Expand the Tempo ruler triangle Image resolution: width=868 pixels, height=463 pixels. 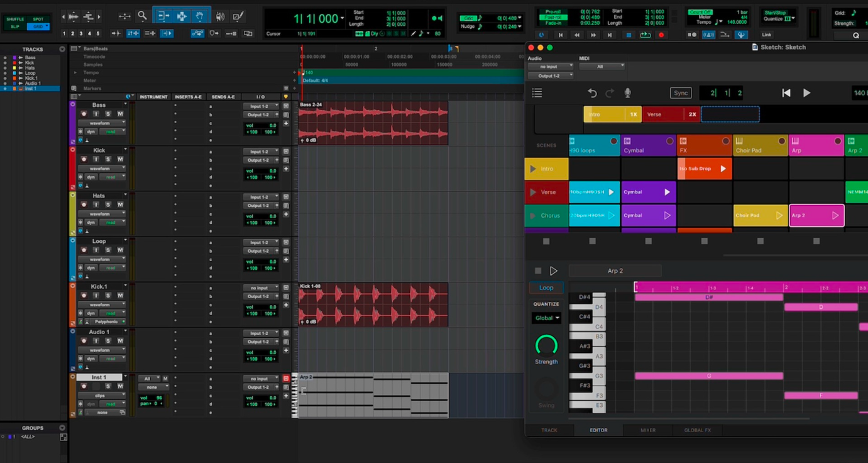click(75, 72)
